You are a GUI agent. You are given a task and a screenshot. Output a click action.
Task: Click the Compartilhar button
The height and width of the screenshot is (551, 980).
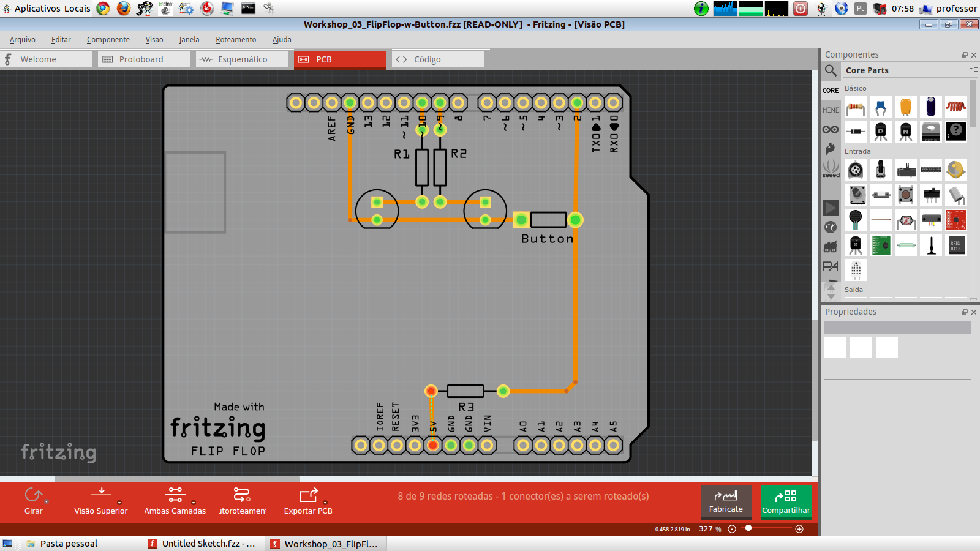click(786, 502)
